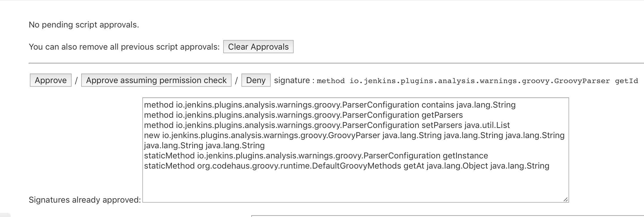This screenshot has height=217, width=644.
Task: Click the 'Signatures already approved:' label
Action: [x=85, y=200]
